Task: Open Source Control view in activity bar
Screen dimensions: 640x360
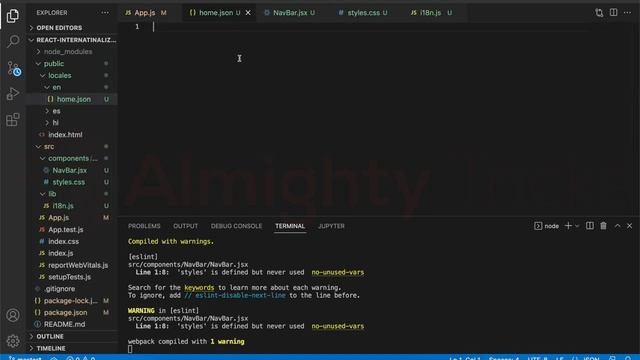Action: point(13,68)
